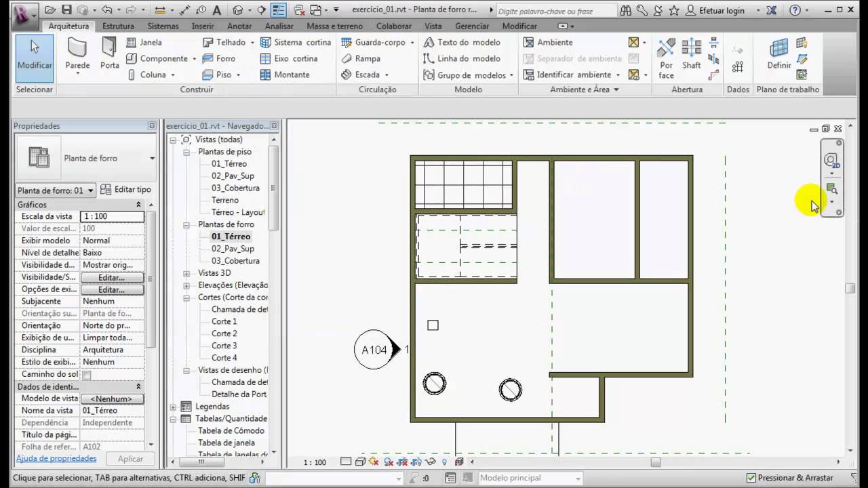
Task: Save the project from quick access toolbar
Action: pos(66,10)
